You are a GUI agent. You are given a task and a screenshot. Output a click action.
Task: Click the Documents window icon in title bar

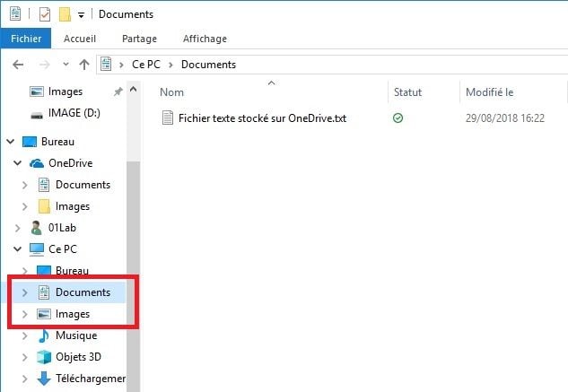[15, 14]
